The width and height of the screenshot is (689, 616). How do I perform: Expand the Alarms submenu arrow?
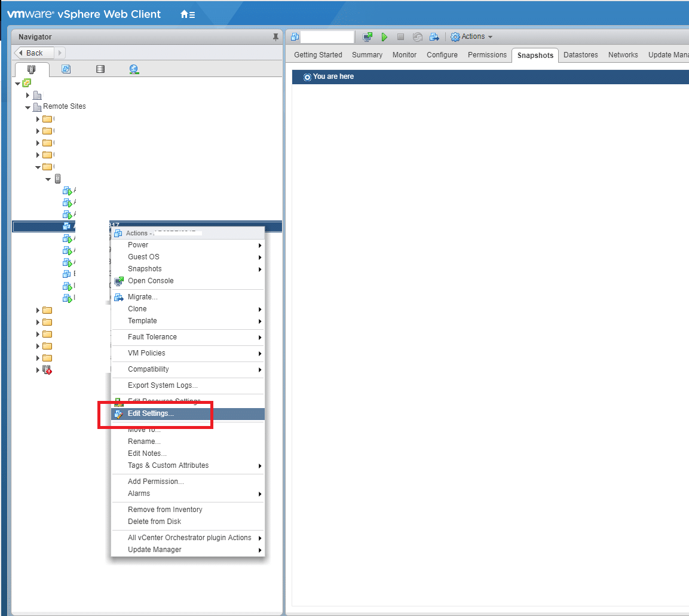(260, 494)
